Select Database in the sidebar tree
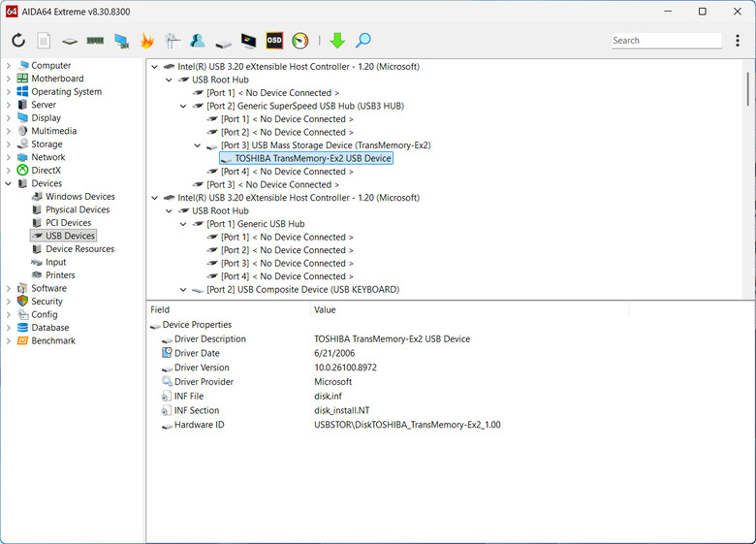Image resolution: width=756 pixels, height=544 pixels. point(50,328)
